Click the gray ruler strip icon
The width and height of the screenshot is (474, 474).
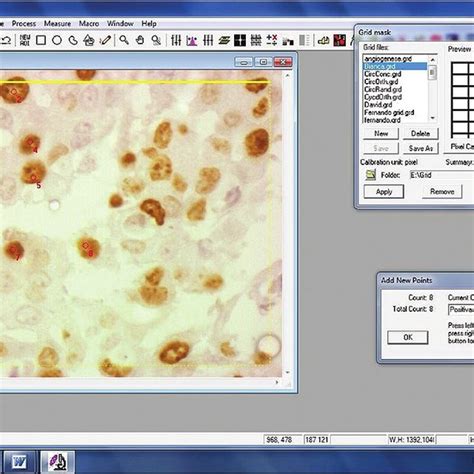point(304,40)
